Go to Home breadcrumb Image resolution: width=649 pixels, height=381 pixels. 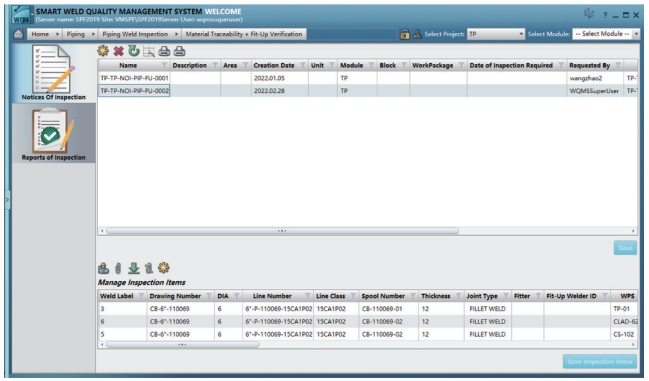[x=40, y=34]
